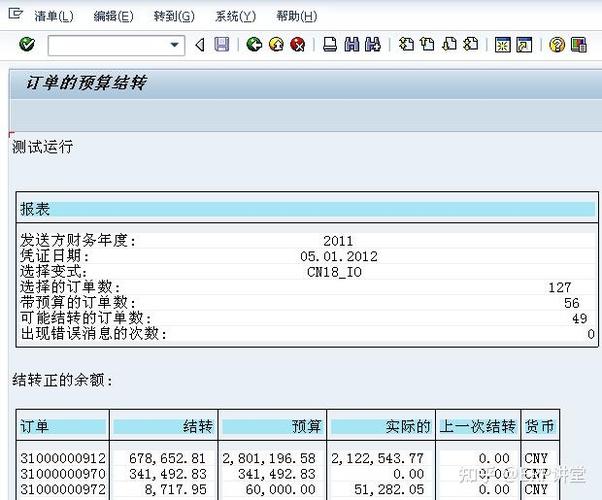Select order number 31000000970

coord(63,474)
